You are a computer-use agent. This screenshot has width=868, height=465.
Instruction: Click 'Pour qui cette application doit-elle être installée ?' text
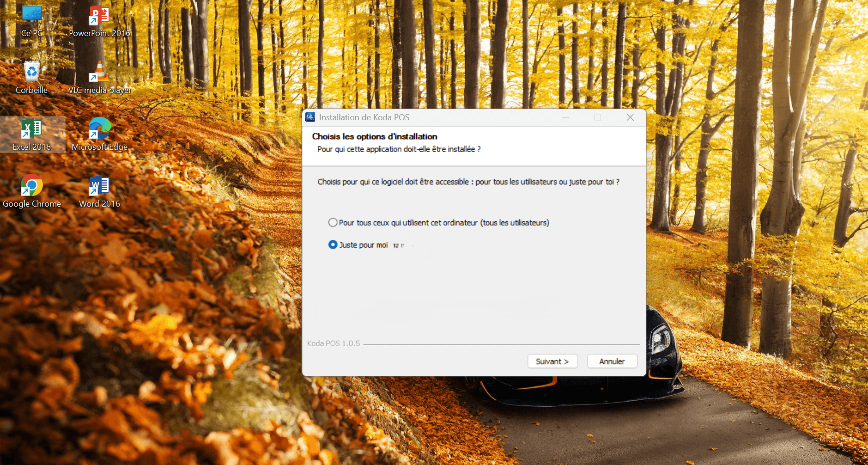click(x=399, y=149)
